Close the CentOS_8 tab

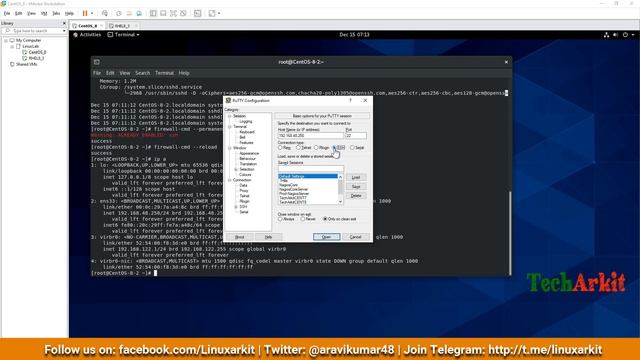pyautogui.click(x=102, y=26)
